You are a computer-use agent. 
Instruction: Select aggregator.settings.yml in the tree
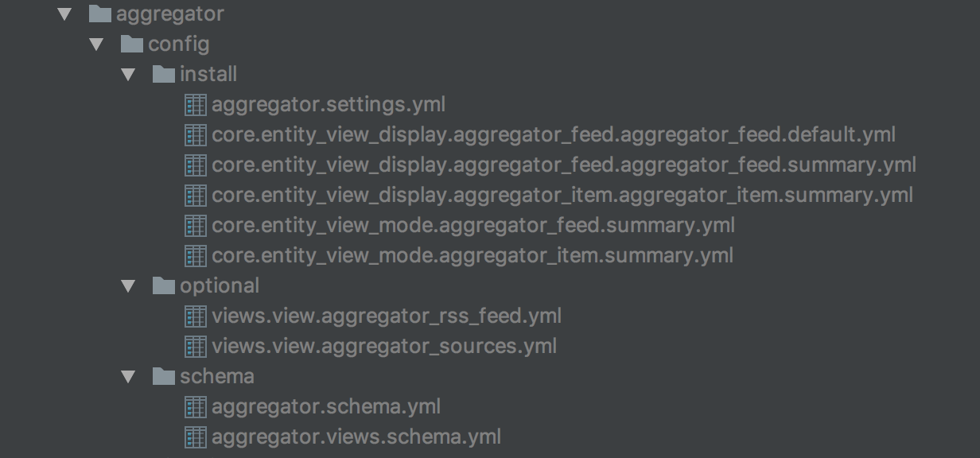click(x=328, y=104)
